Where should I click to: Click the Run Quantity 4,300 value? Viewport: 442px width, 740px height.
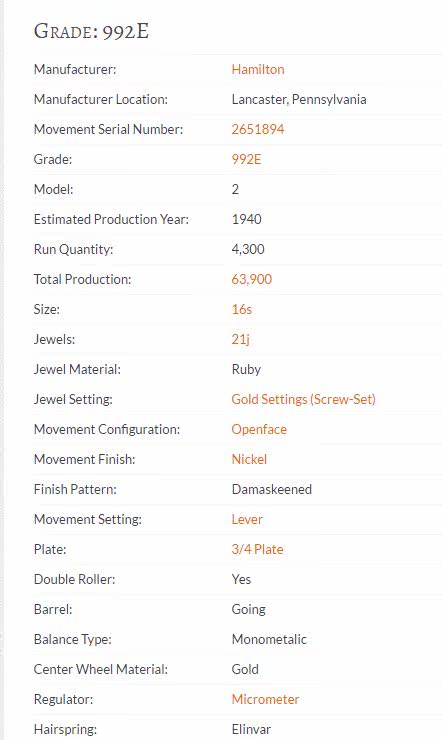(x=248, y=249)
